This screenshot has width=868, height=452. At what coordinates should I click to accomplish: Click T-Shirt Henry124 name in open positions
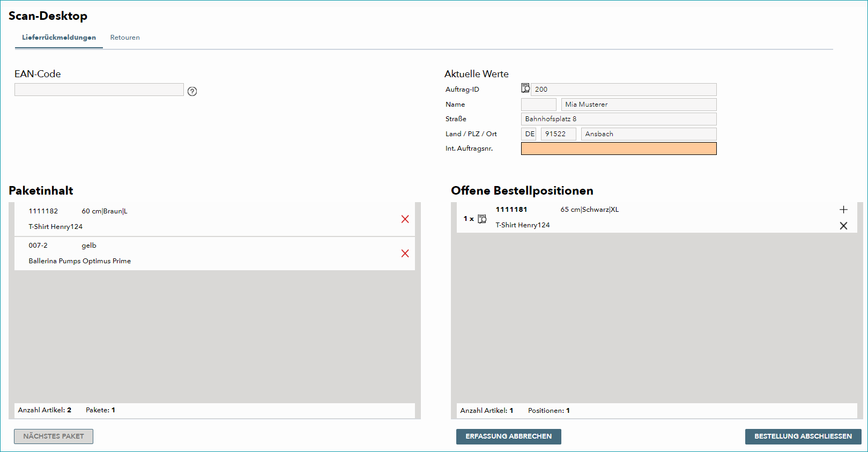[x=523, y=225]
